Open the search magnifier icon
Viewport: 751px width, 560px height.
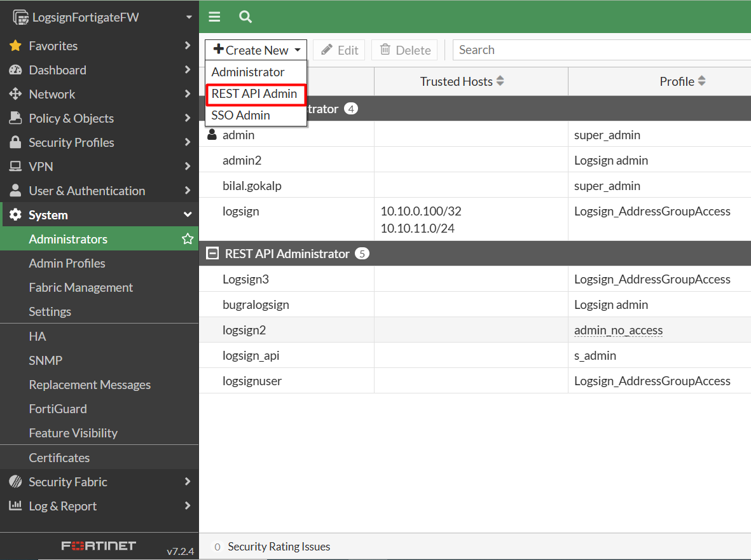coord(245,17)
